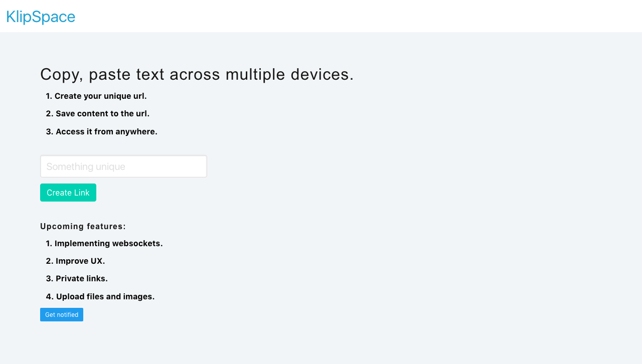Click list number 4 beside "Upload files and images"

49,297
